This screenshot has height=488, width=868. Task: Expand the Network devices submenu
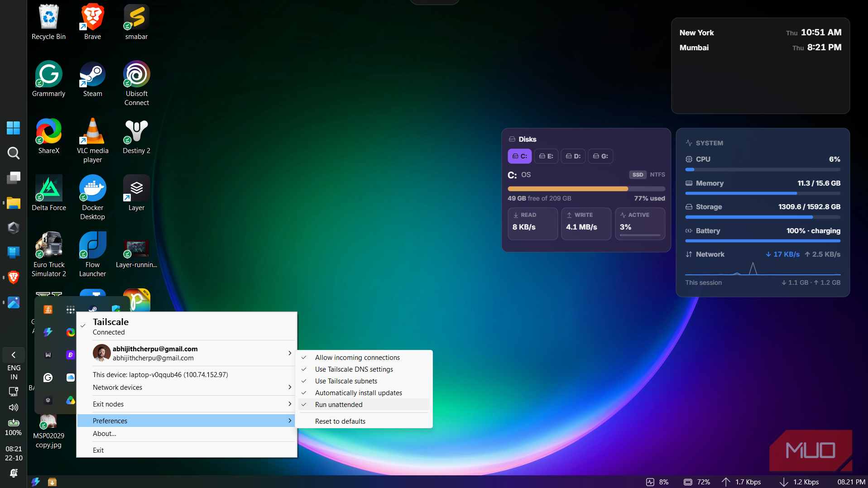pyautogui.click(x=187, y=388)
